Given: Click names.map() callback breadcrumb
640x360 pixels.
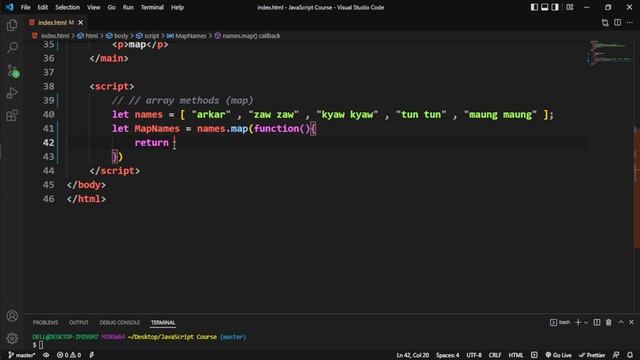Looking at the screenshot, I should tap(251, 36).
